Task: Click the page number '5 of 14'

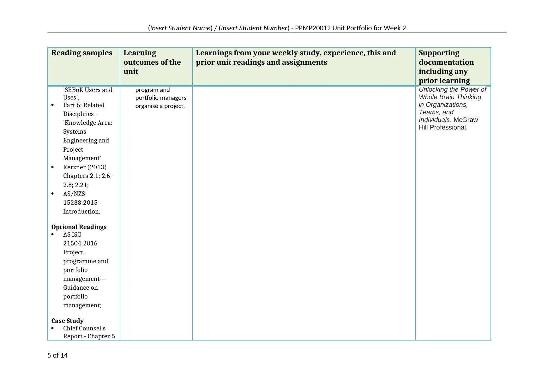Action: click(57, 355)
